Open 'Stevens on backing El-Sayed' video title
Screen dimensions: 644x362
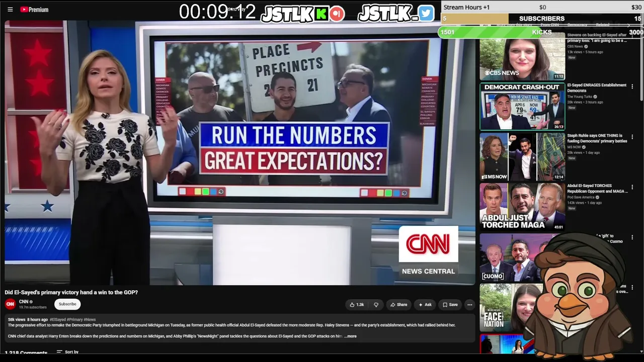tap(597, 38)
